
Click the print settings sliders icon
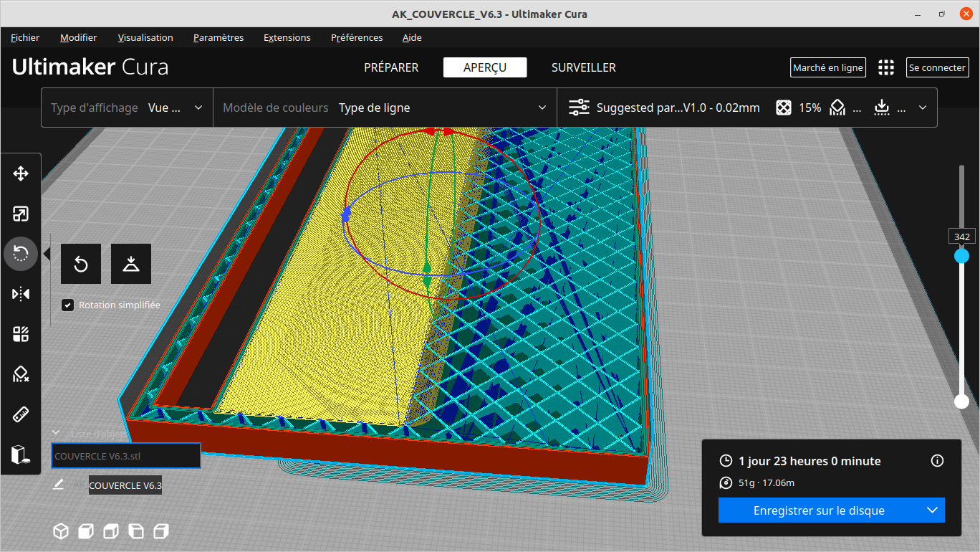click(x=579, y=108)
